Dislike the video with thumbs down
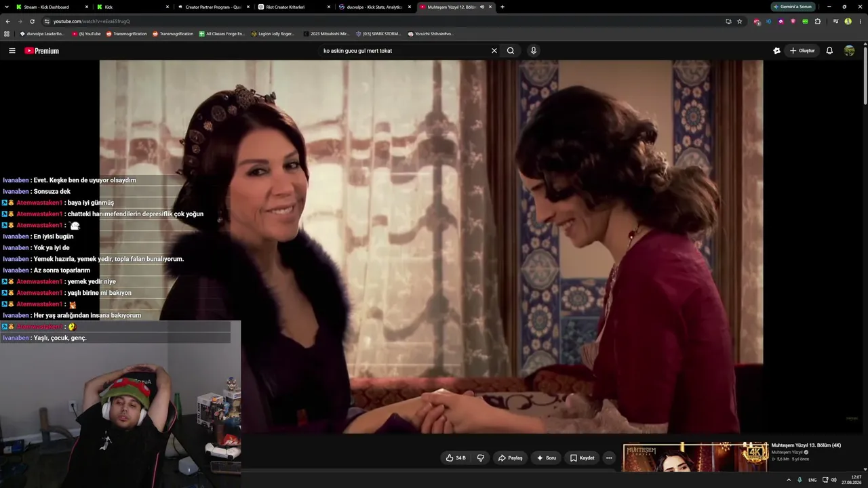 [481, 458]
